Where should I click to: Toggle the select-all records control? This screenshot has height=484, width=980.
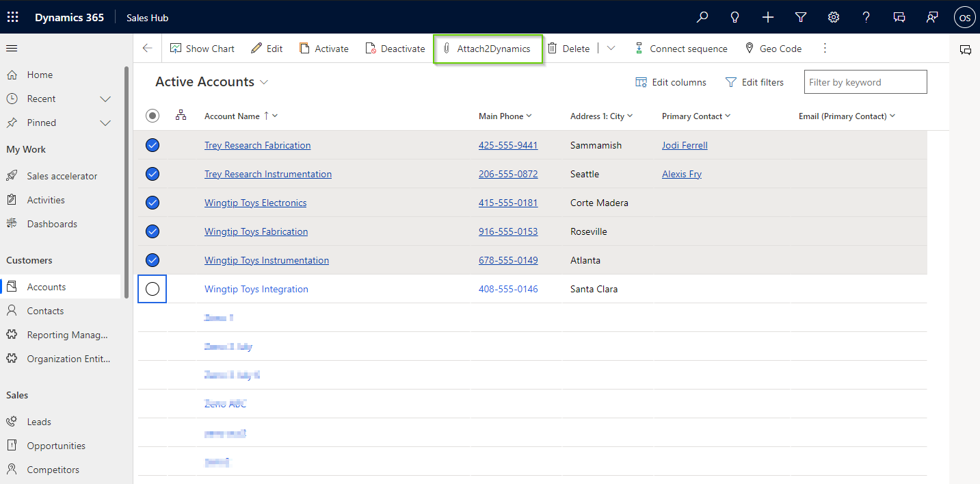click(x=152, y=115)
